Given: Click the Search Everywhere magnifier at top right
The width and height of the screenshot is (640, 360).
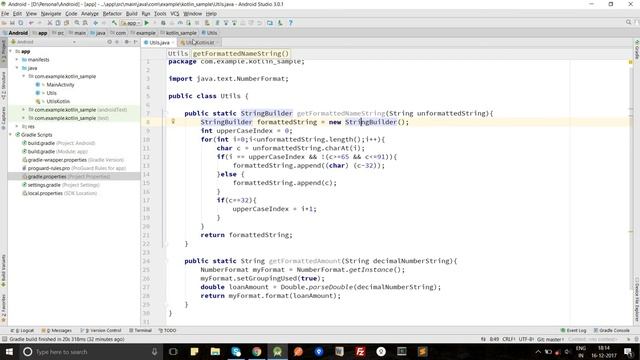Looking at the screenshot, I should click(629, 22).
